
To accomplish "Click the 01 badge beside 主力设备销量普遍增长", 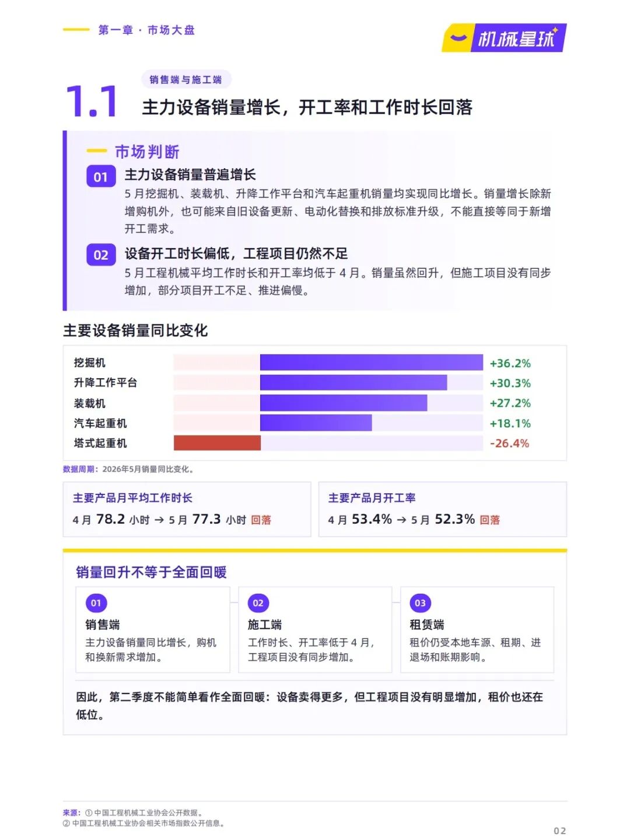I will click(x=101, y=177).
